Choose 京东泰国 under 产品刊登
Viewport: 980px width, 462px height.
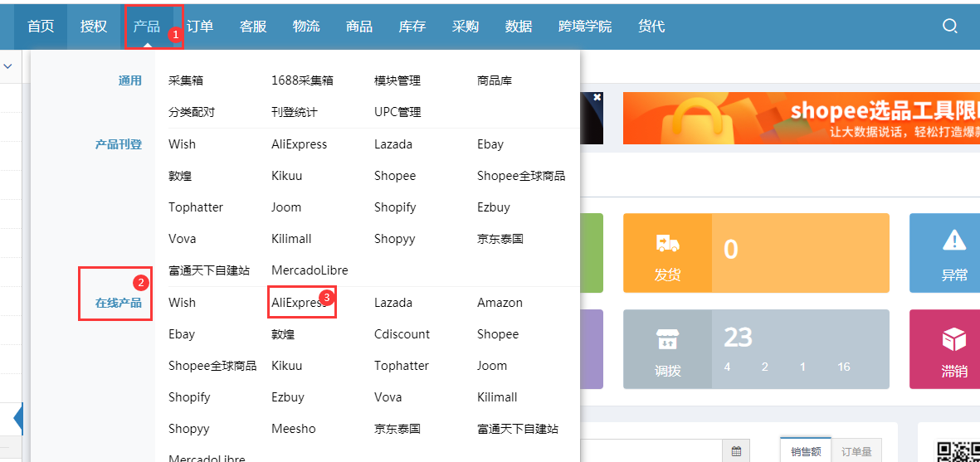500,239
